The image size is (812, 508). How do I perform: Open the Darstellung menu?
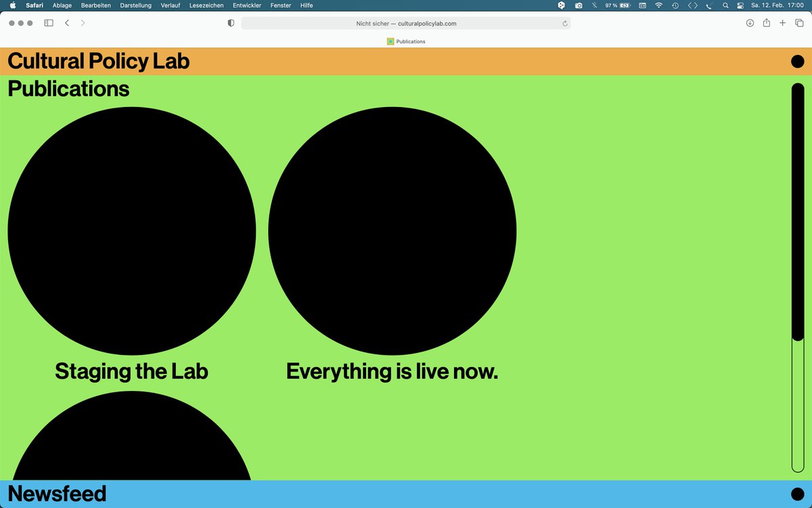(135, 5)
